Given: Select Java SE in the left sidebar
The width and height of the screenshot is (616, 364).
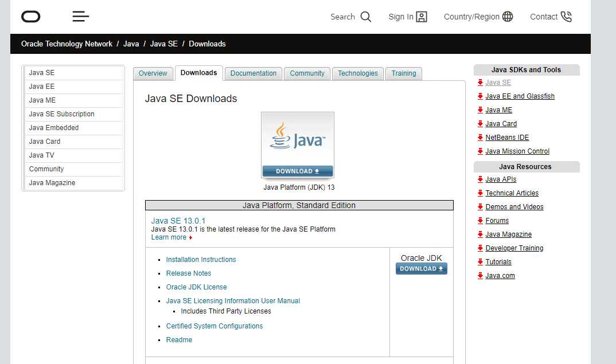Looking at the screenshot, I should pyautogui.click(x=74, y=73).
